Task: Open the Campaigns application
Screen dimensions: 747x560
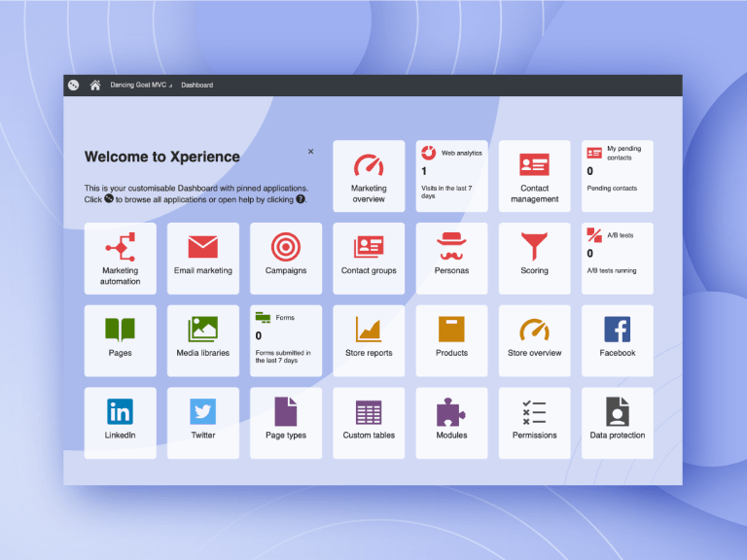Action: click(x=286, y=259)
